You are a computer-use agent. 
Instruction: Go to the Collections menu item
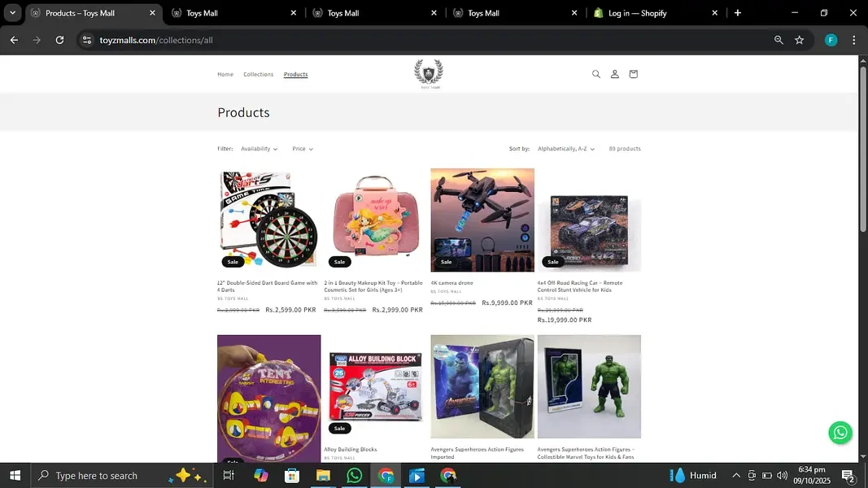(x=258, y=74)
